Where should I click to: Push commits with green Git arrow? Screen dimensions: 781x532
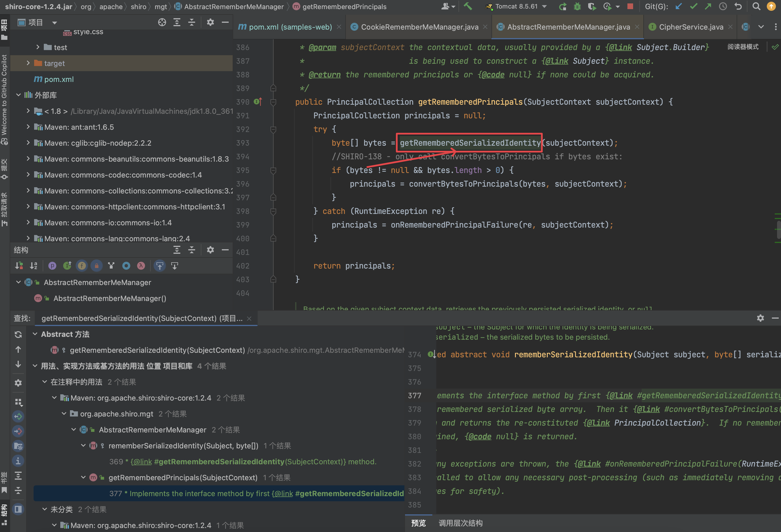pyautogui.click(x=708, y=6)
